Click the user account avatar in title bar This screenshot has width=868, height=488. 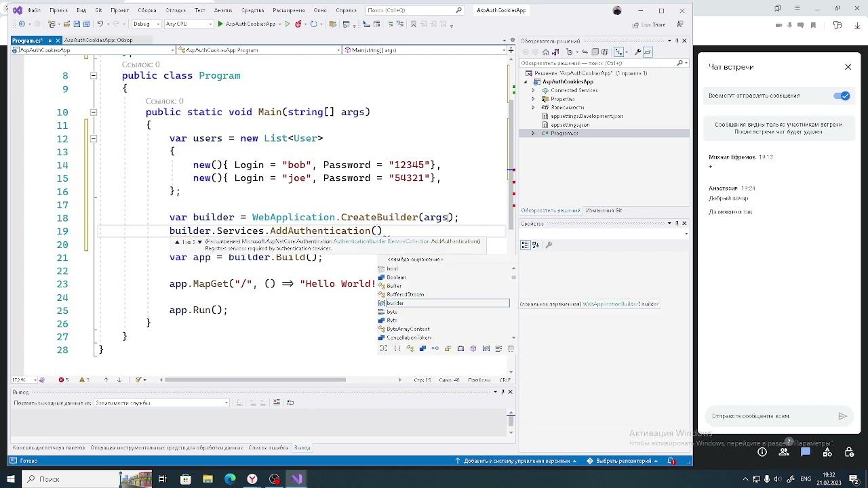click(x=616, y=11)
